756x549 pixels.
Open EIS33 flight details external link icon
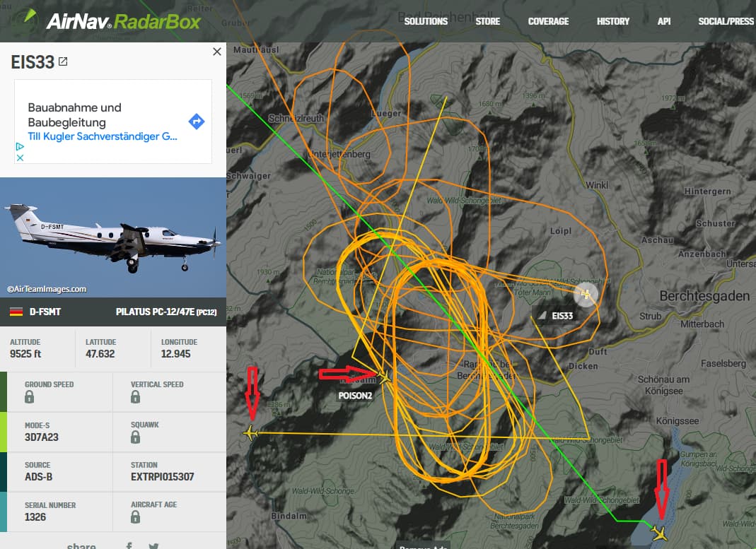coord(63,61)
